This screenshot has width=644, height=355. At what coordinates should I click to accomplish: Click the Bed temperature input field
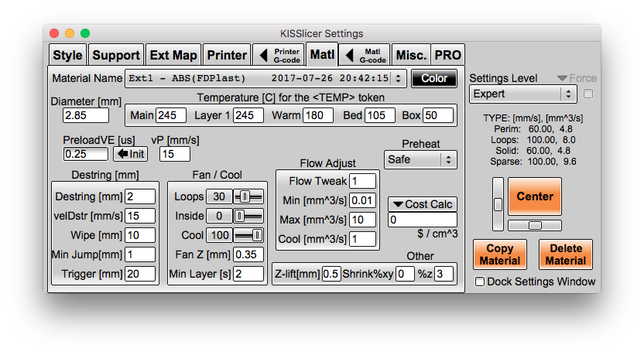379,115
